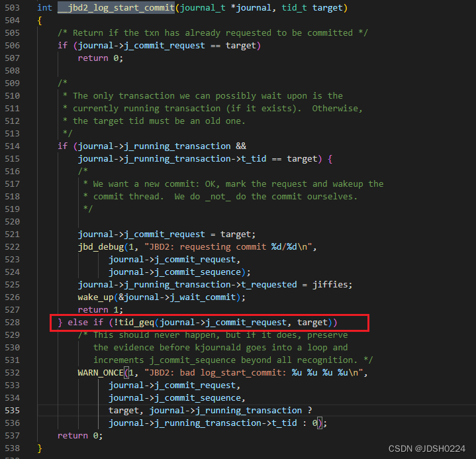
Task: Click line number 521 in the gutter
Action: (12, 234)
